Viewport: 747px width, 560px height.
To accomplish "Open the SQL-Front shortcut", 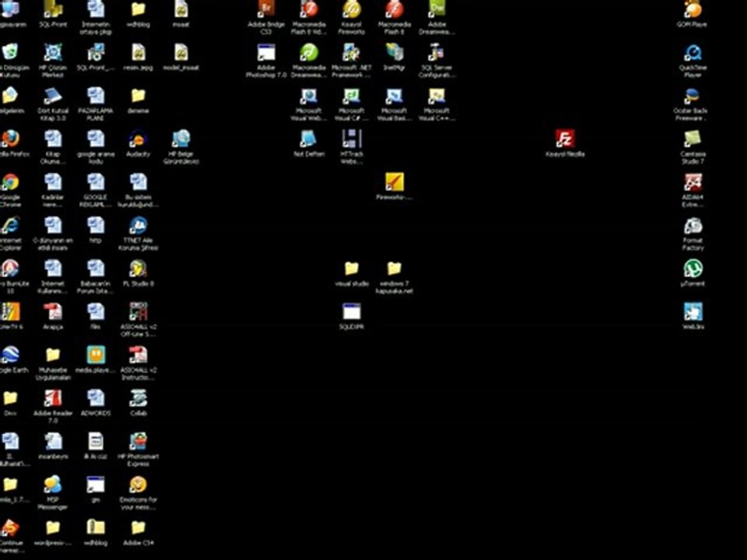I will click(53, 9).
